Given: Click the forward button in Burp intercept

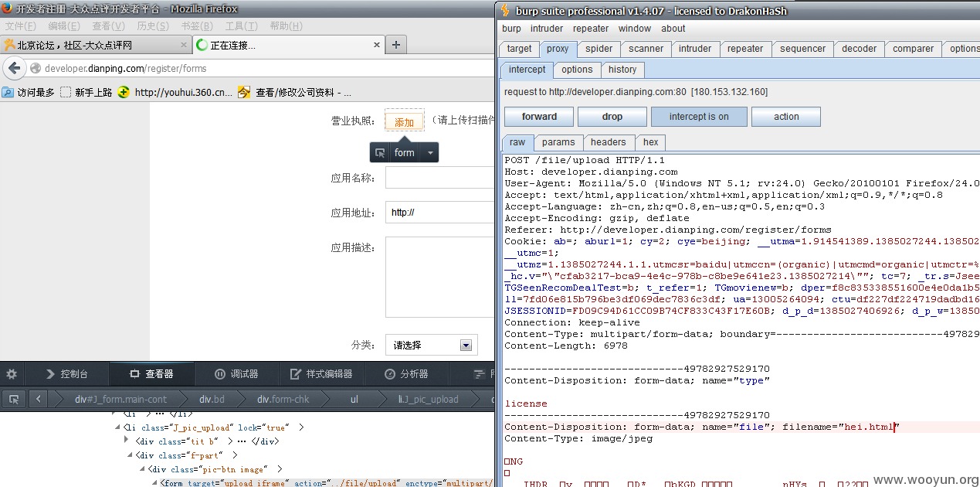Looking at the screenshot, I should coord(539,117).
